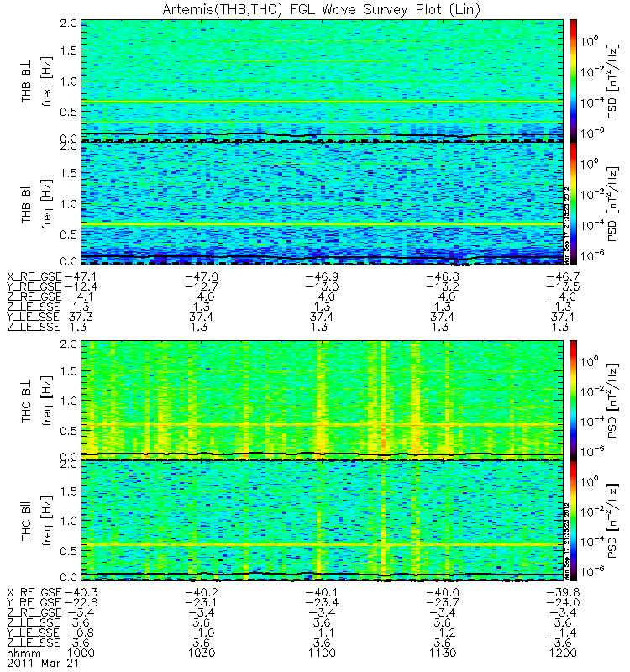The image size is (630, 672).
Task: Click the "freq [Hz]" label of THB B⊥ panel
Action: [47, 81]
